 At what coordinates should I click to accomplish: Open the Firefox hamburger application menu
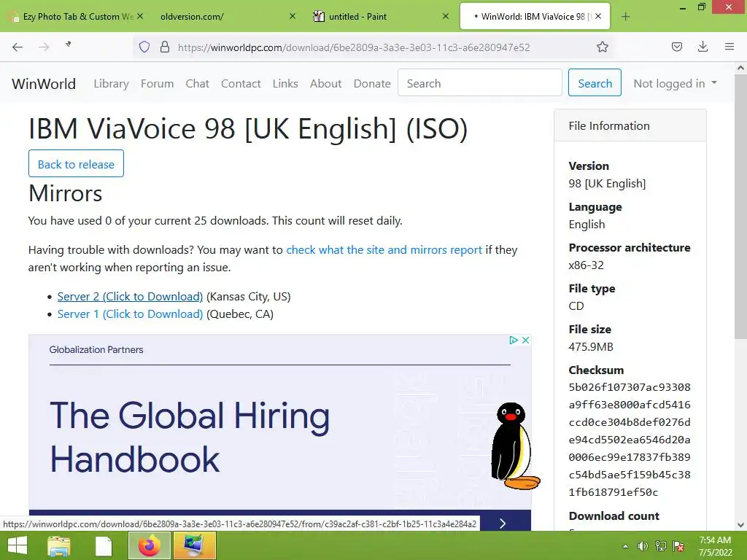[729, 47]
